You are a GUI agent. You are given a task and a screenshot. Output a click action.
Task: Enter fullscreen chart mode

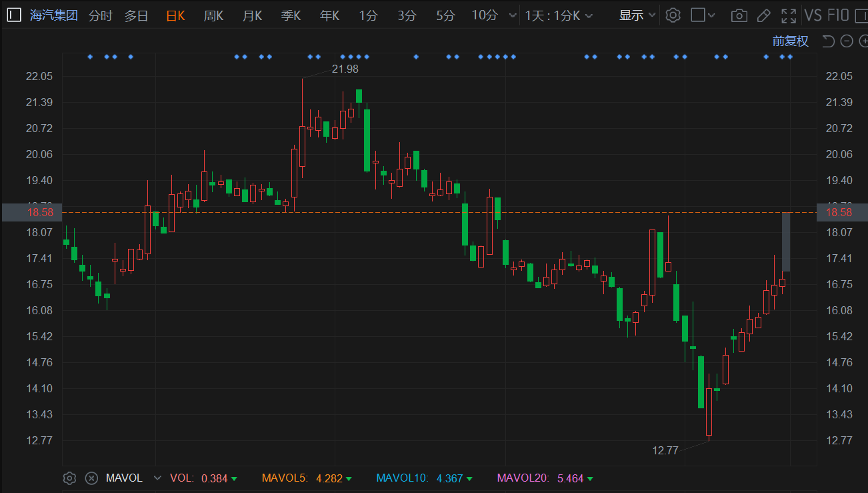(x=789, y=15)
